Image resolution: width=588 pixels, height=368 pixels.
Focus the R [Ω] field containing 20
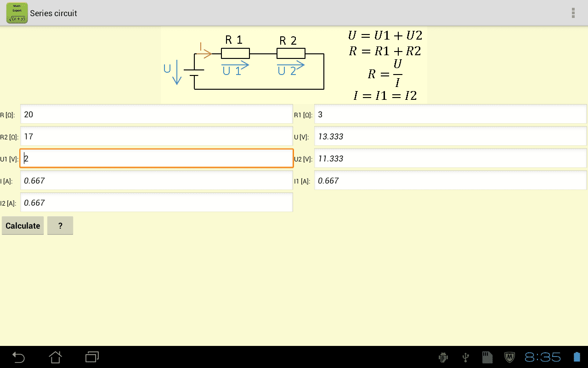[x=157, y=114]
